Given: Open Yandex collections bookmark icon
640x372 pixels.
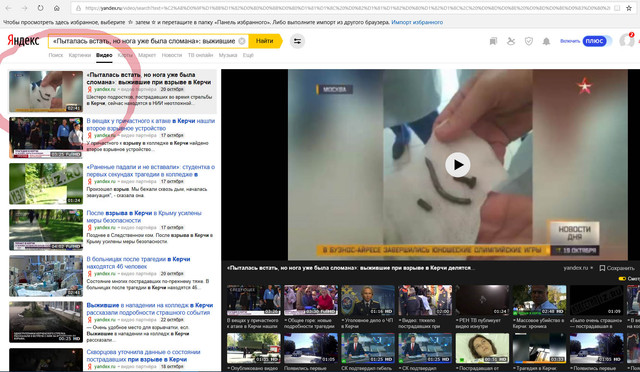Looking at the screenshot, I should point(493,41).
